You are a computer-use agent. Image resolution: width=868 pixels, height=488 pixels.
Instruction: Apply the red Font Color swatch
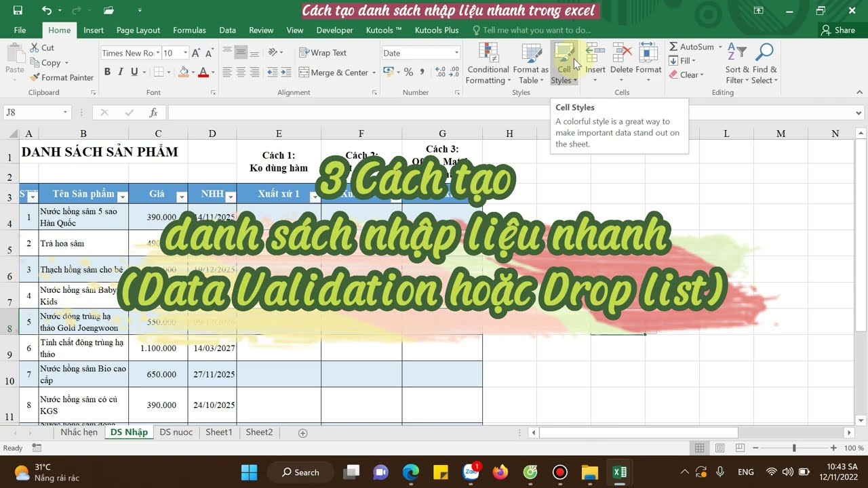coord(202,72)
